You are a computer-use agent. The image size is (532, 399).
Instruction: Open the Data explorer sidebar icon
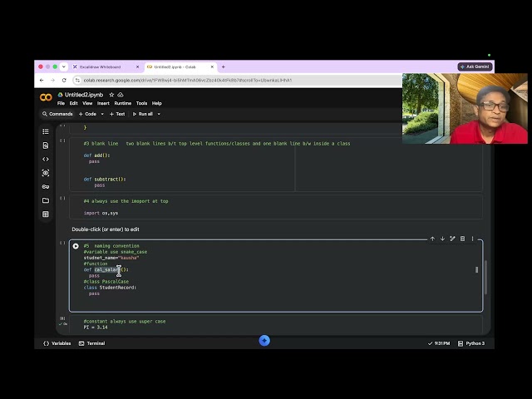coord(46,173)
